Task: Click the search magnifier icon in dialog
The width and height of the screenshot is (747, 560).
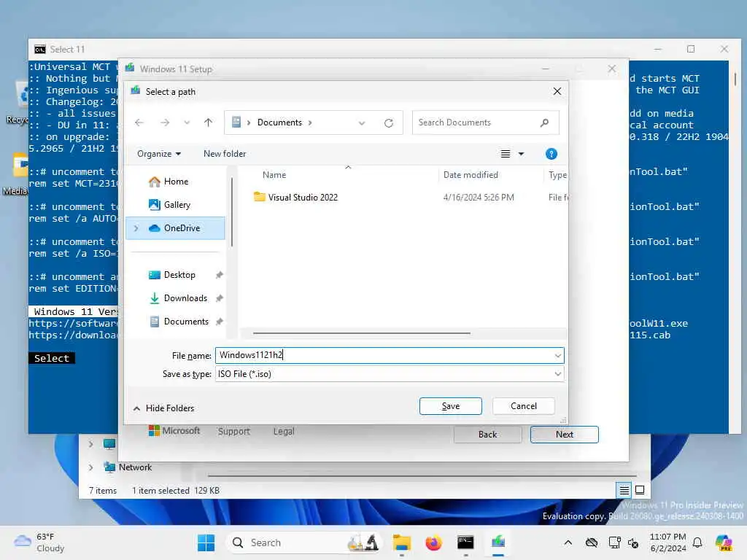Action: click(544, 122)
